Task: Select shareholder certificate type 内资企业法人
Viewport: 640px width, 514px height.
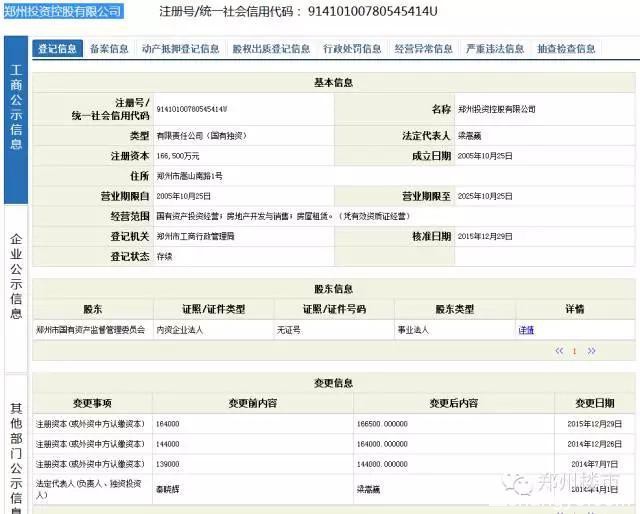Action: click(180, 330)
